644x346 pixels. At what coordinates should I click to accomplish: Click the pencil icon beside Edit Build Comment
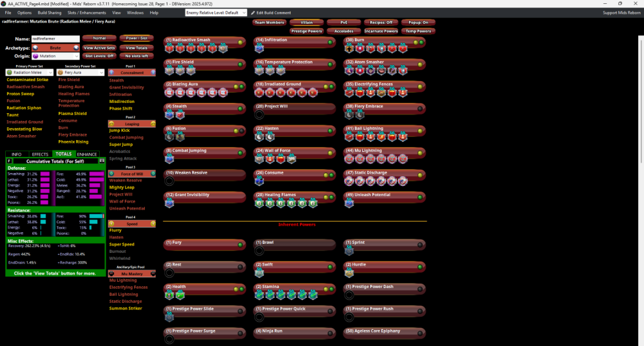(252, 13)
